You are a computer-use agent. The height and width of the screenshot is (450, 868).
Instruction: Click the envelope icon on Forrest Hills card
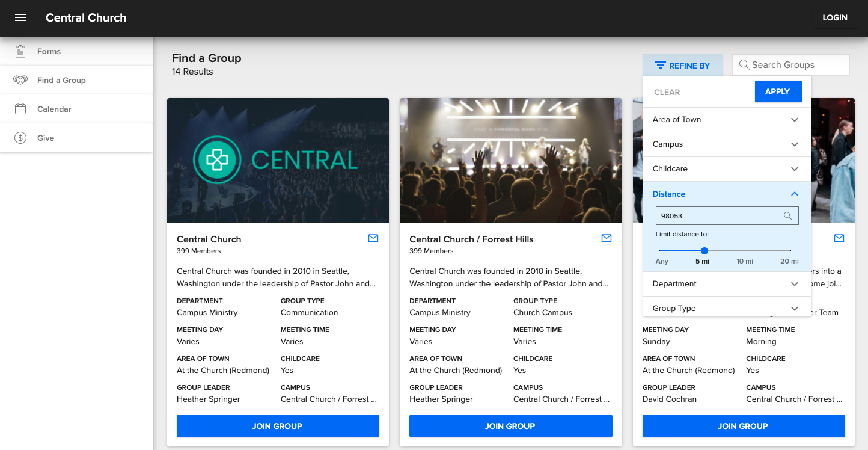click(x=607, y=238)
